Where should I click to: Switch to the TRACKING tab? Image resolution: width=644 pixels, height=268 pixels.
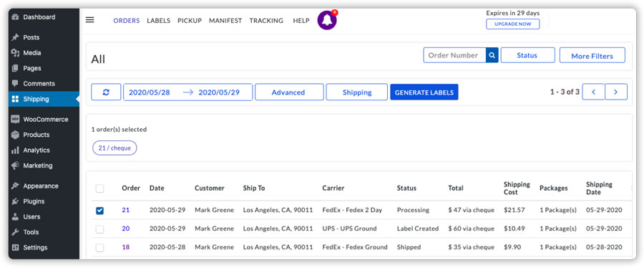click(x=266, y=21)
